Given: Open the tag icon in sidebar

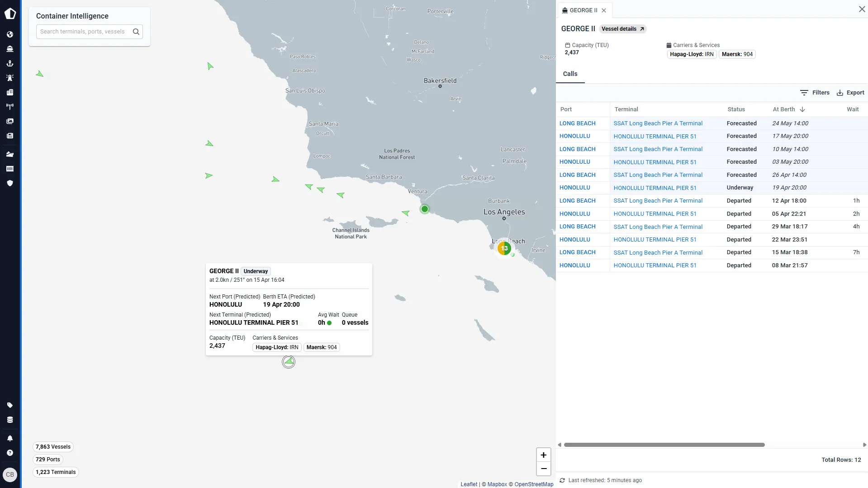Looking at the screenshot, I should pyautogui.click(x=10, y=405).
